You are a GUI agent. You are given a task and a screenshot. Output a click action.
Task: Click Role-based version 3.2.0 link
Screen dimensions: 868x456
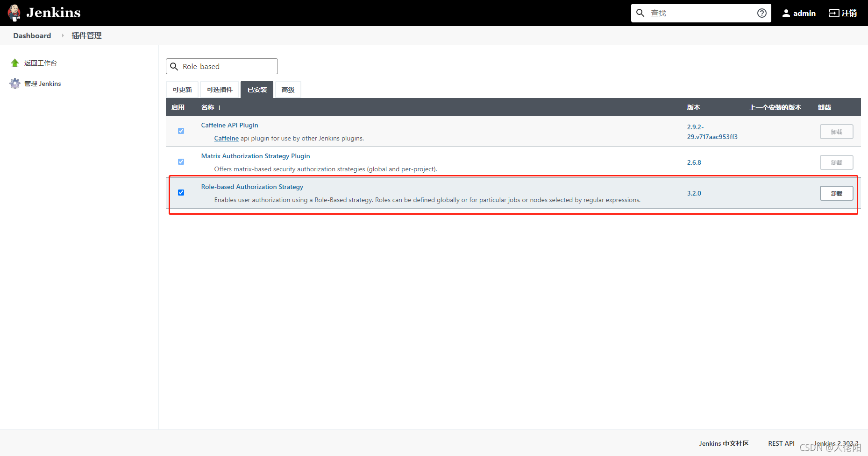tap(694, 193)
